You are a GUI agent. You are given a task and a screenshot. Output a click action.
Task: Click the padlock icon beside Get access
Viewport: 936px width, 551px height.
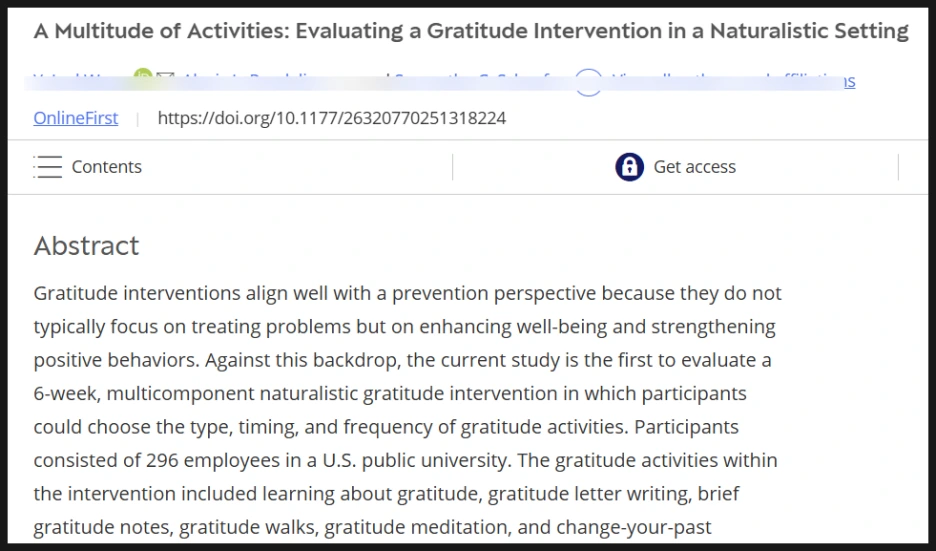pyautogui.click(x=629, y=167)
